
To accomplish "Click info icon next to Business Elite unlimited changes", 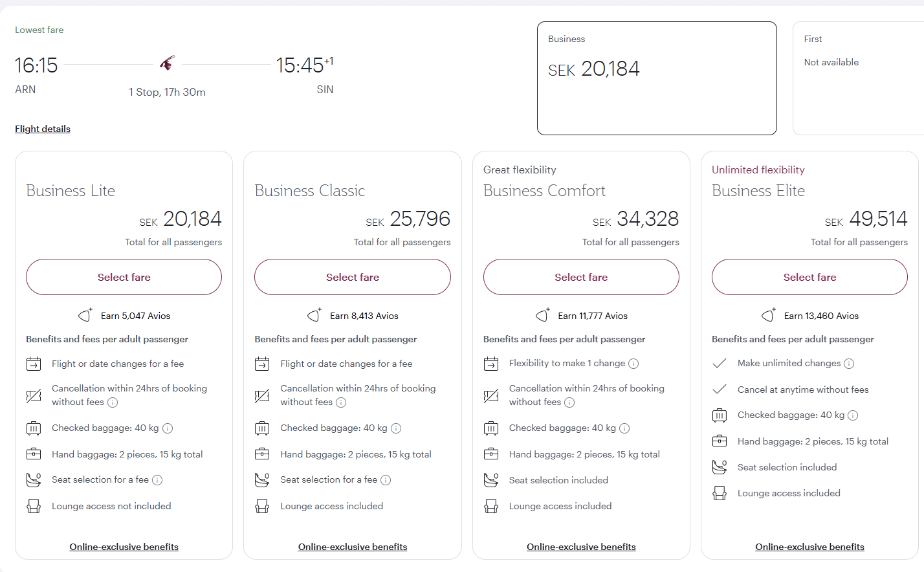I will 849,364.
